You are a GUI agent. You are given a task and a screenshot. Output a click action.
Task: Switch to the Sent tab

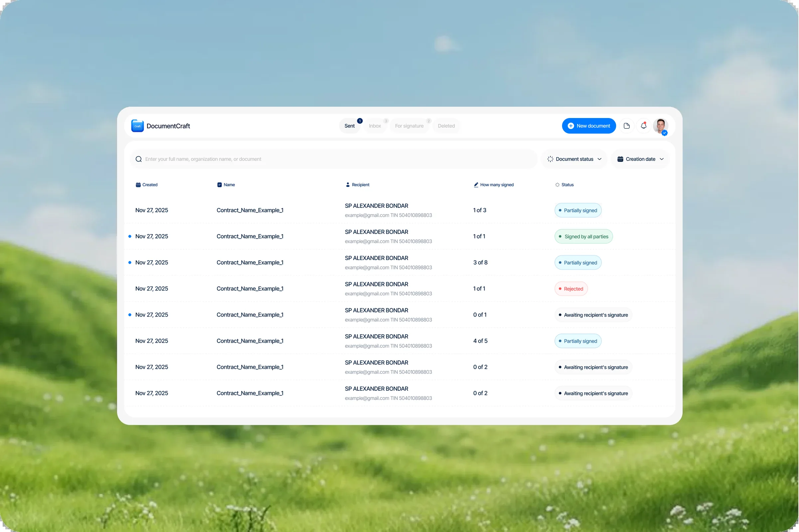pyautogui.click(x=350, y=126)
